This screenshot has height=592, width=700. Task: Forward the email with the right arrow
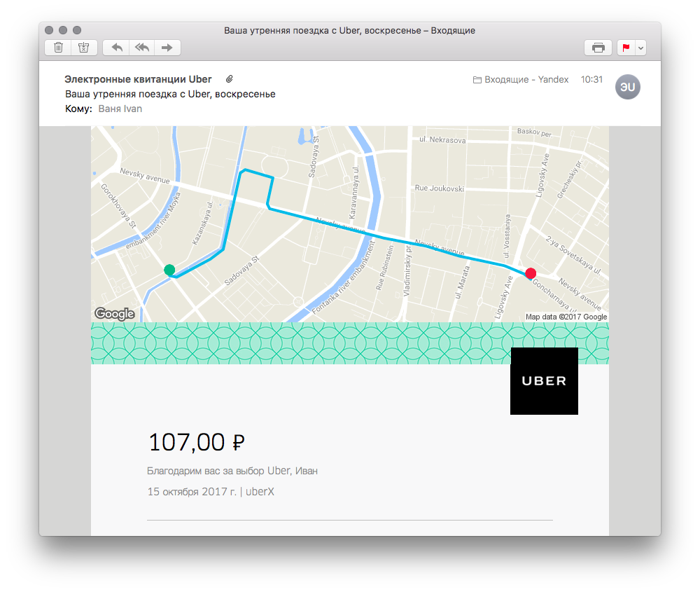(x=167, y=48)
